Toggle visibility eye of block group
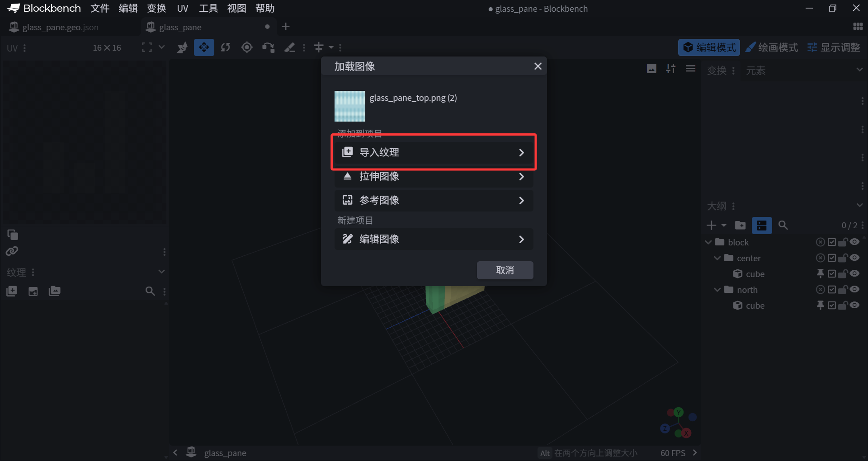 [854, 242]
